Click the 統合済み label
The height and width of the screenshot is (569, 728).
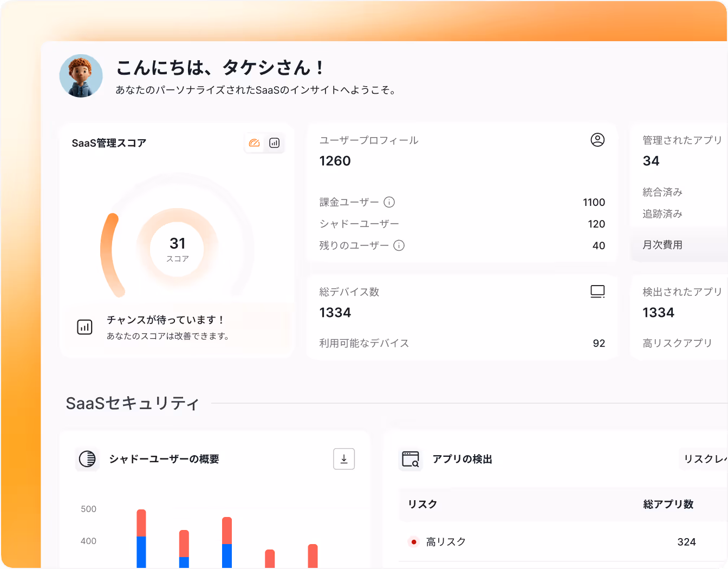tap(662, 192)
